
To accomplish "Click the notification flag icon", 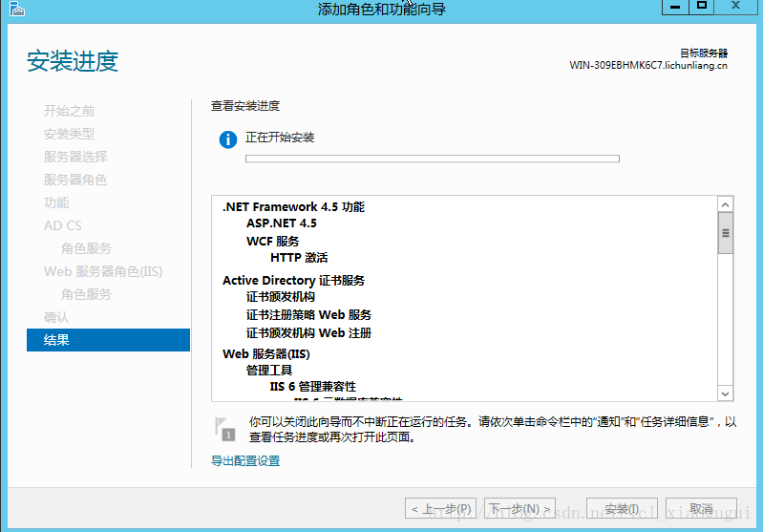I will point(224,429).
